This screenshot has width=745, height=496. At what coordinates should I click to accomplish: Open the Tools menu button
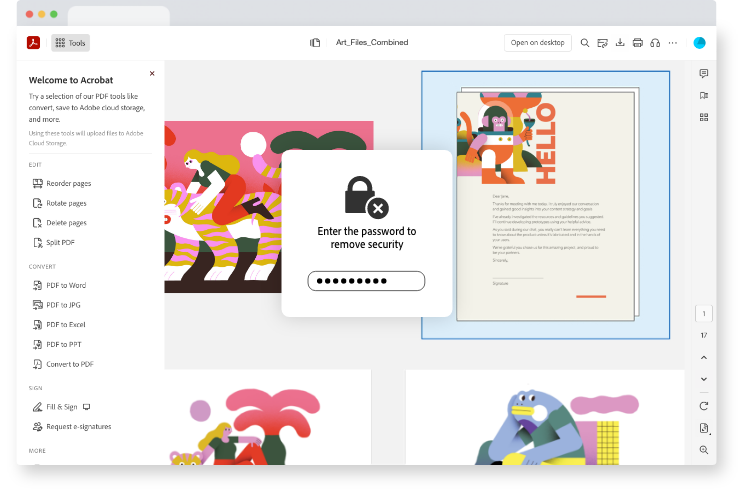70,43
